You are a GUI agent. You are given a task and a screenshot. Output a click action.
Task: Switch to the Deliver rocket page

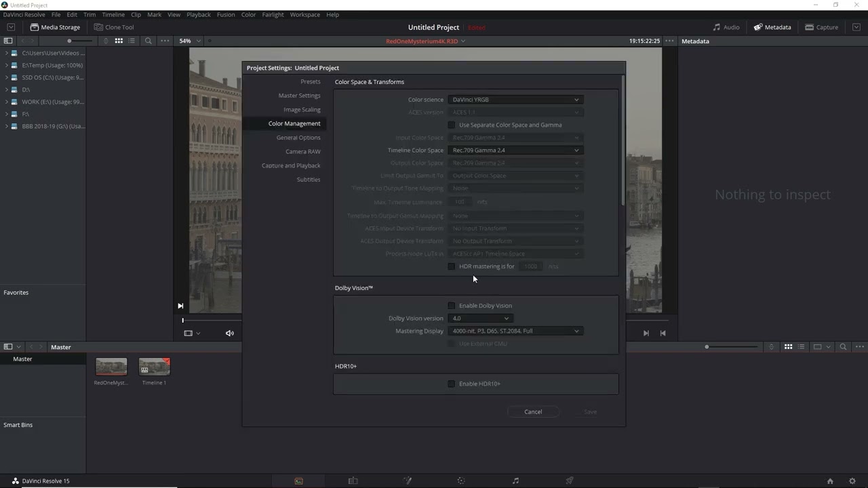coord(570,481)
